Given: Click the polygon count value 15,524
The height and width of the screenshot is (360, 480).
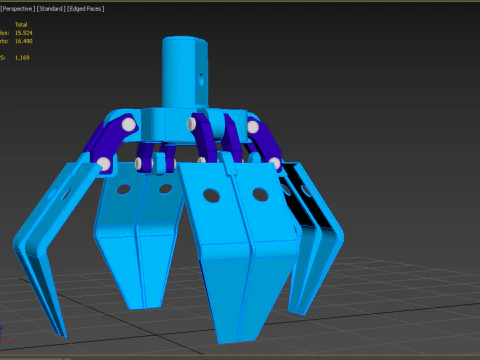Looking at the screenshot, I should point(24,33).
